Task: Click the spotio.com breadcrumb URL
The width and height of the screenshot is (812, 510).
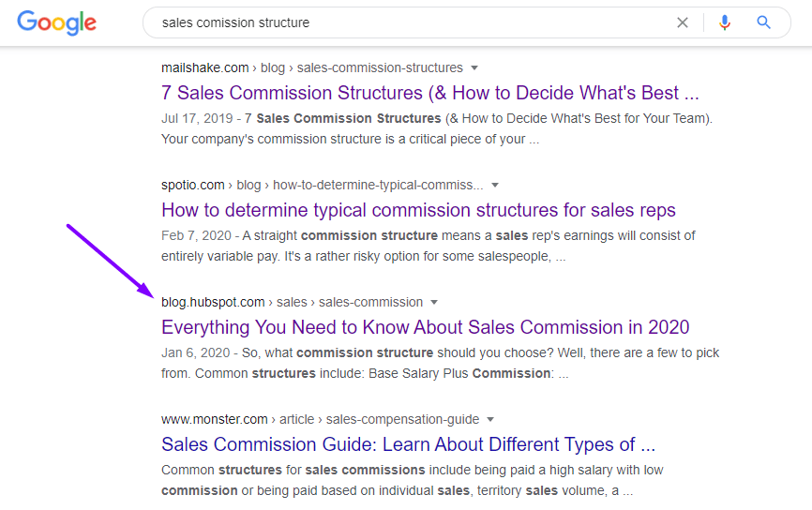Action: click(323, 185)
